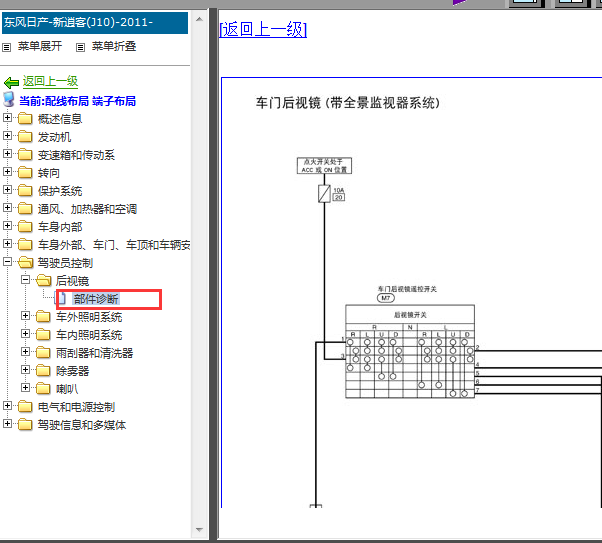Click 当前:配线布局 端子布局 heading
602x543 pixels.
pyautogui.click(x=78, y=101)
